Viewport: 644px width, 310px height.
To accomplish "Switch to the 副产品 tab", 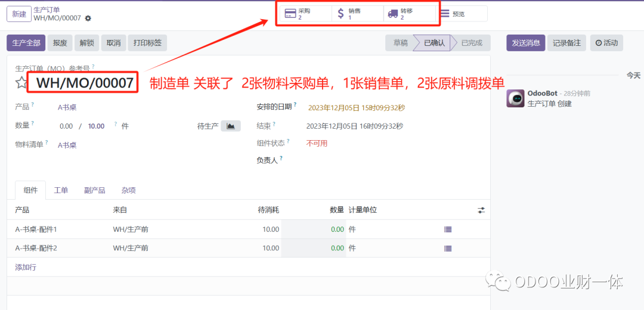I will [x=95, y=190].
